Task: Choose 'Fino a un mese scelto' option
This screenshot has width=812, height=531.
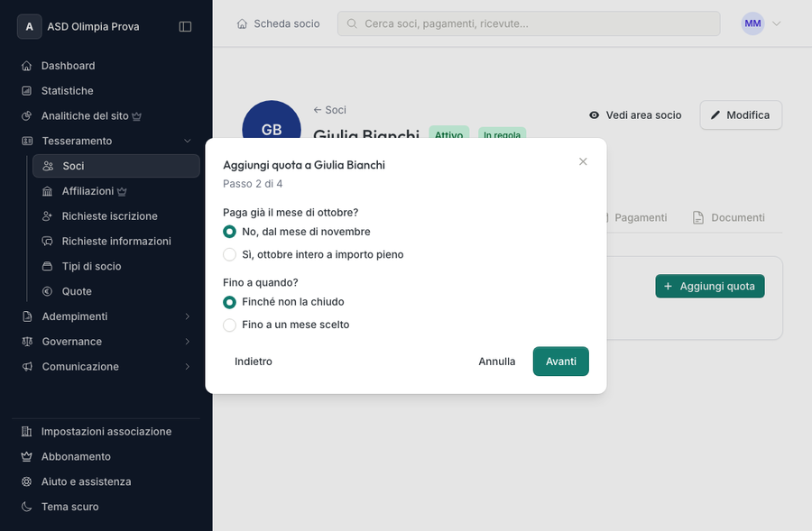Action: (x=229, y=325)
